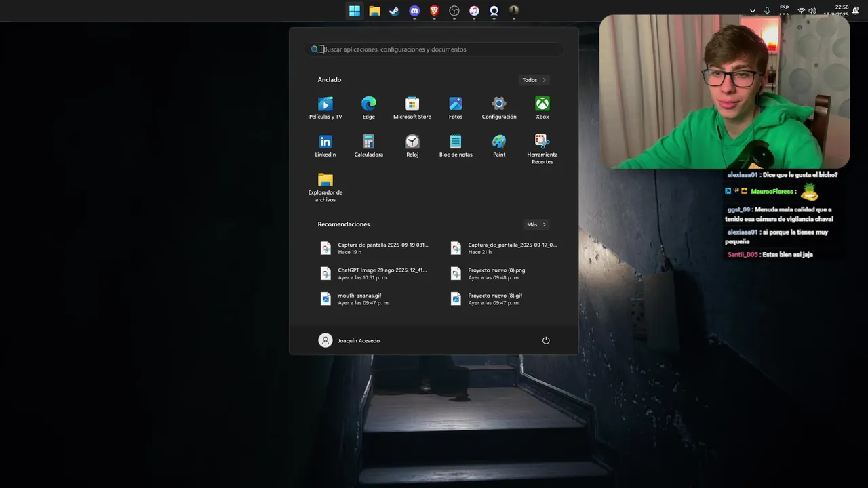Open Microsoft Store pinned app
The image size is (868, 488).
(412, 108)
